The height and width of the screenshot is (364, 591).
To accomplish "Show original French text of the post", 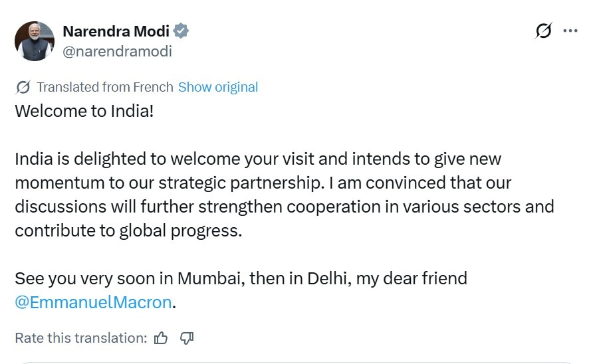I will (x=218, y=87).
